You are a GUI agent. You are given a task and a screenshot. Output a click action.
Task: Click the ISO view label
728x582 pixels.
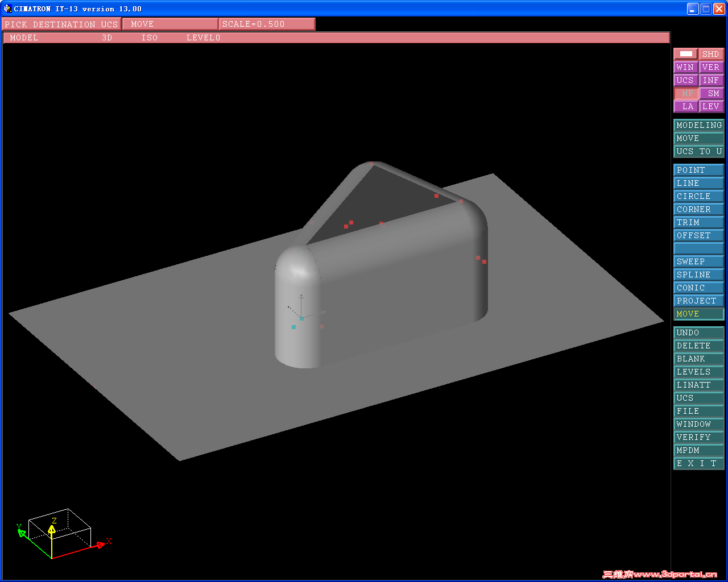tap(150, 38)
